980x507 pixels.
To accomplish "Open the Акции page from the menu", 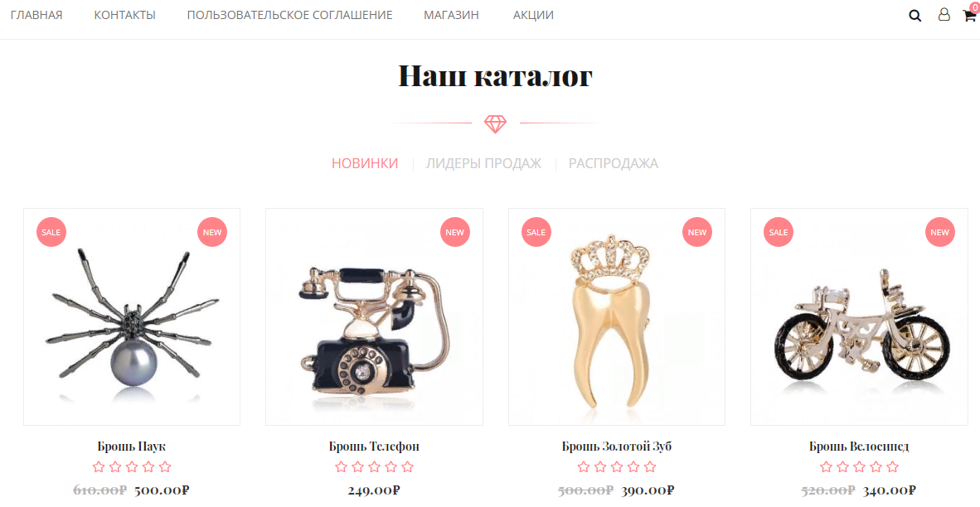I will [x=533, y=15].
